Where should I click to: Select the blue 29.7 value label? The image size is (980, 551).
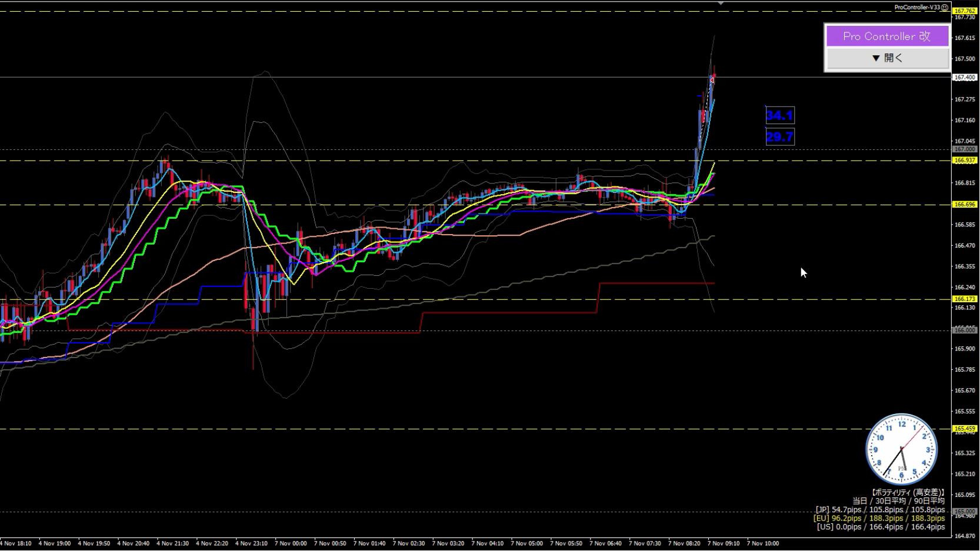(x=780, y=137)
